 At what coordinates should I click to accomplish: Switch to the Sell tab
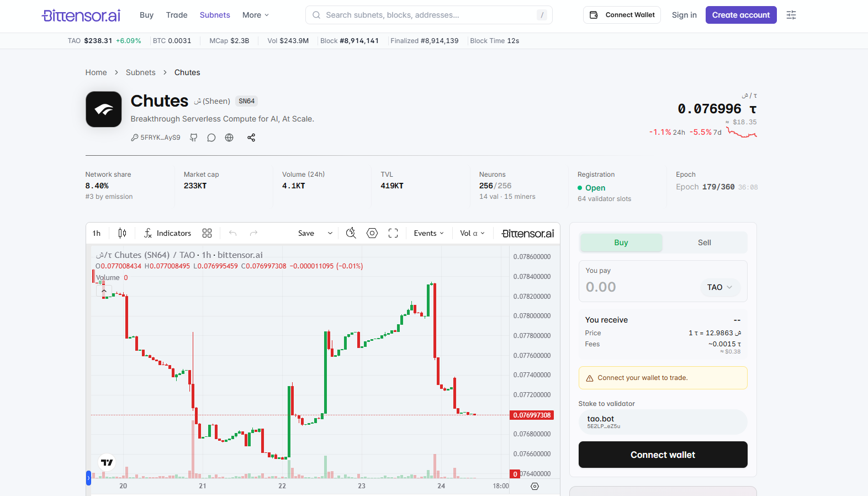click(x=705, y=242)
